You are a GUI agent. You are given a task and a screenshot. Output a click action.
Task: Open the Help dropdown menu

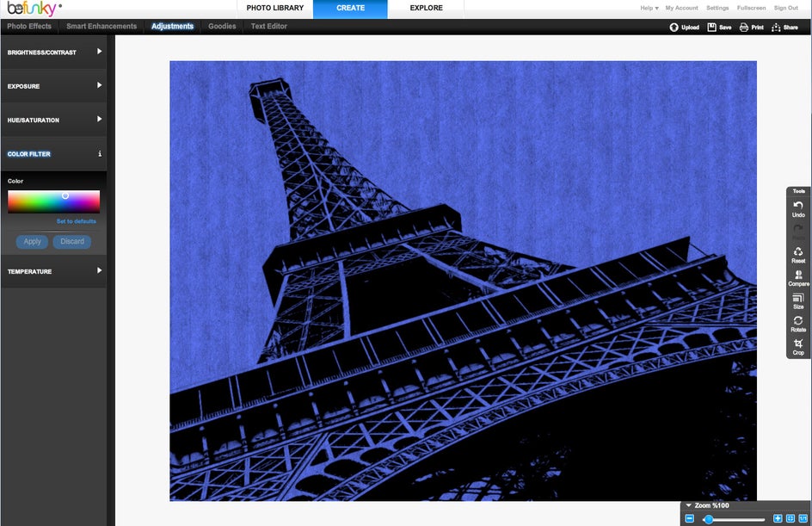[649, 8]
